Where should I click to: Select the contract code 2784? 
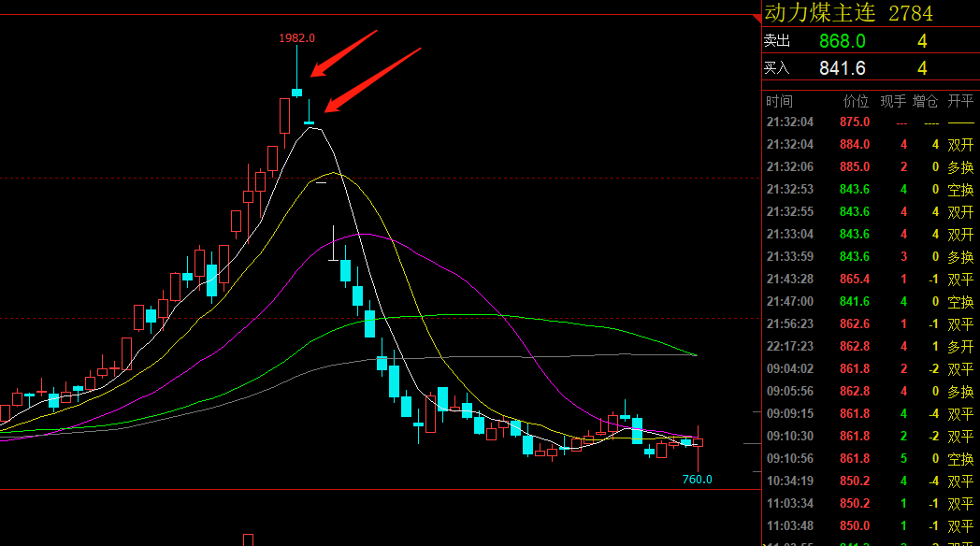[911, 13]
